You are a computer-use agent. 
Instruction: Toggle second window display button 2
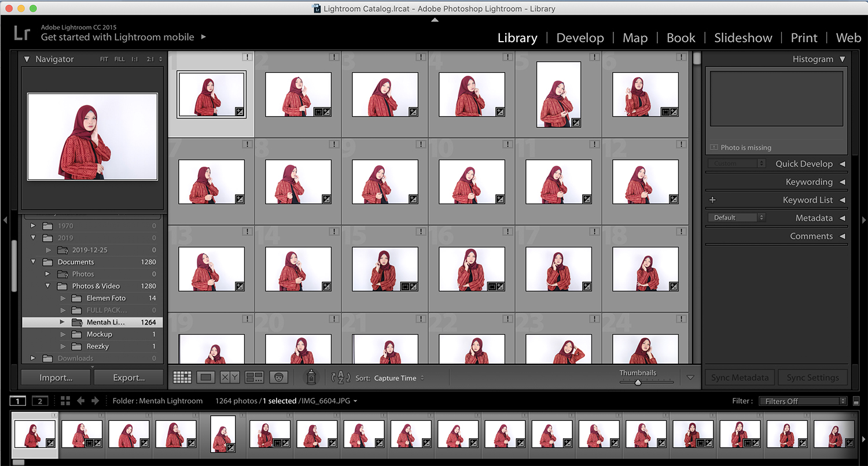[x=40, y=401]
